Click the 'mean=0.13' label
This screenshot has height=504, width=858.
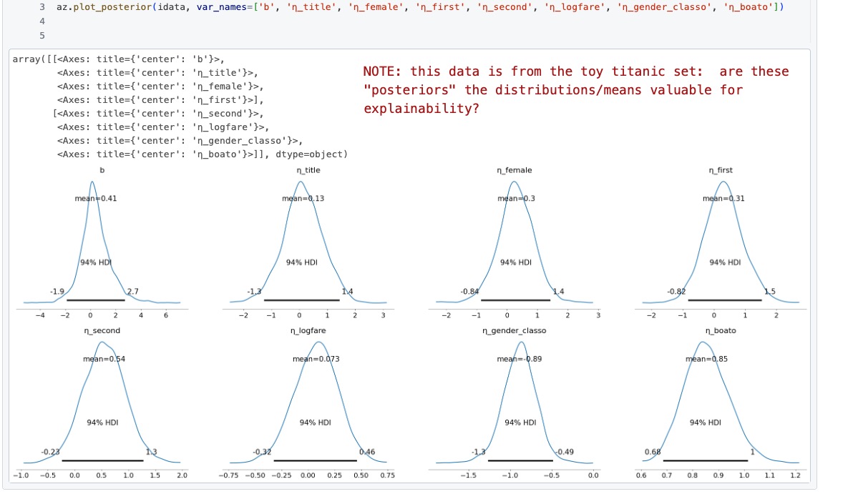pyautogui.click(x=303, y=199)
